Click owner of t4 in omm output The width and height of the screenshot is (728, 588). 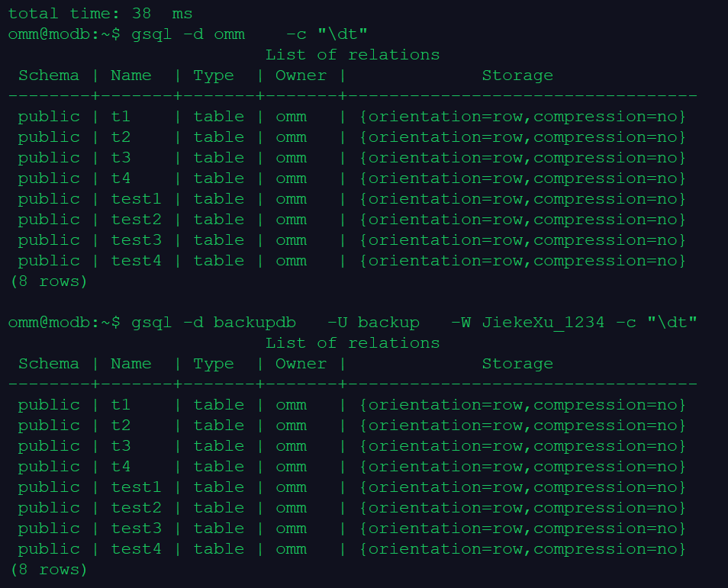[291, 178]
